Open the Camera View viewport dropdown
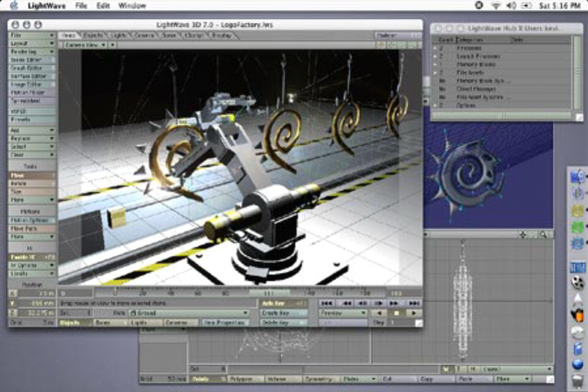This screenshot has height=392, width=588. click(85, 45)
